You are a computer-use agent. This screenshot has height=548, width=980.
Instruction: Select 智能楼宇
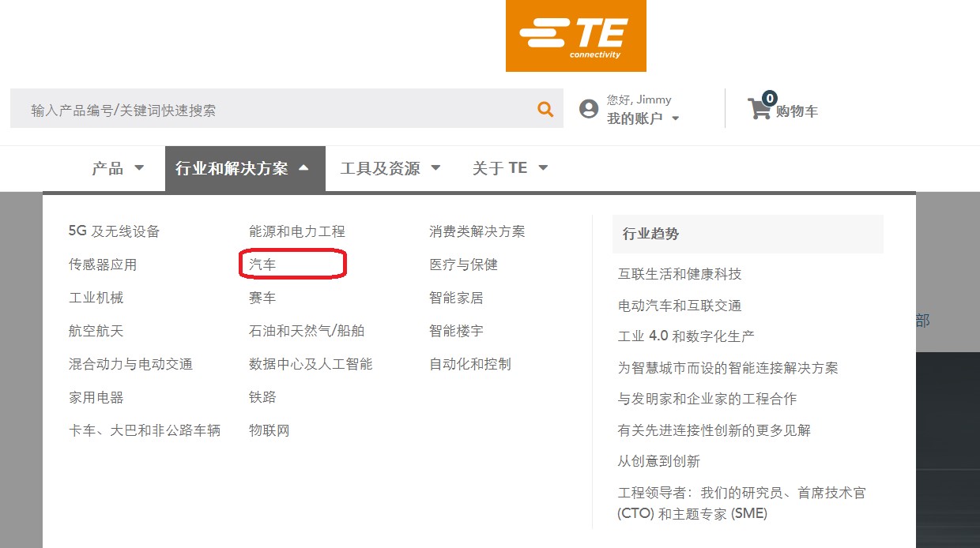tap(456, 331)
